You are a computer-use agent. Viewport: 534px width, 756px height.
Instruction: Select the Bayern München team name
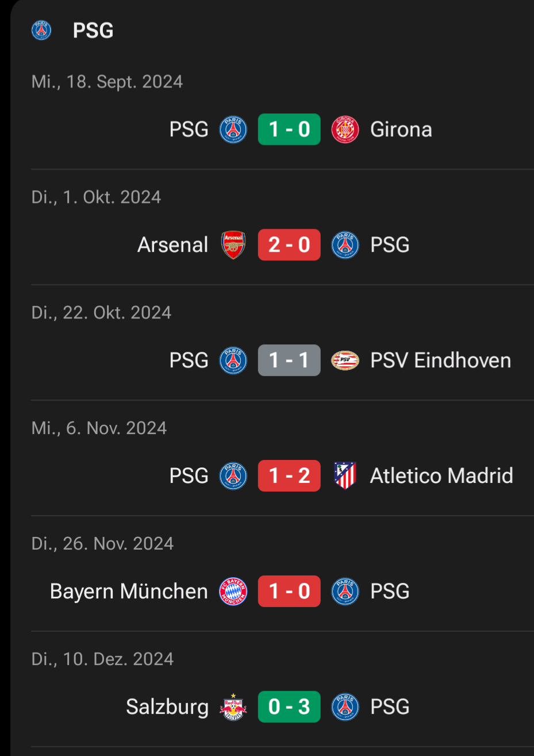tap(129, 592)
